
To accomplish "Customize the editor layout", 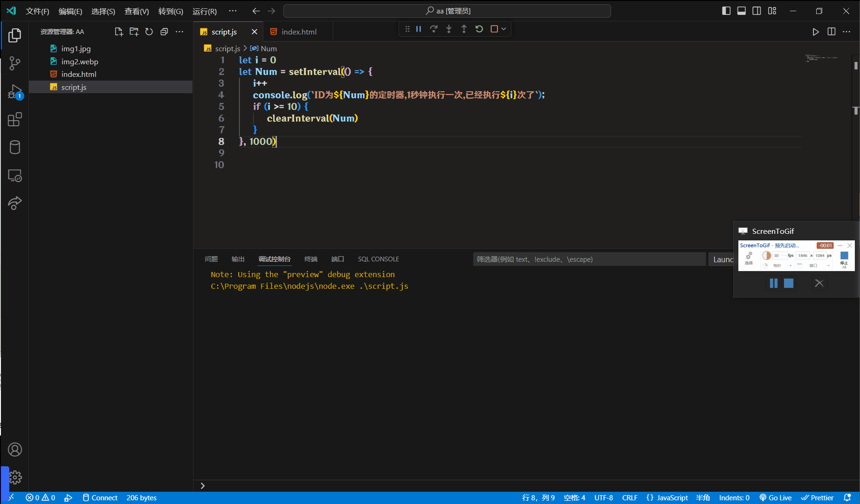I will [x=772, y=11].
